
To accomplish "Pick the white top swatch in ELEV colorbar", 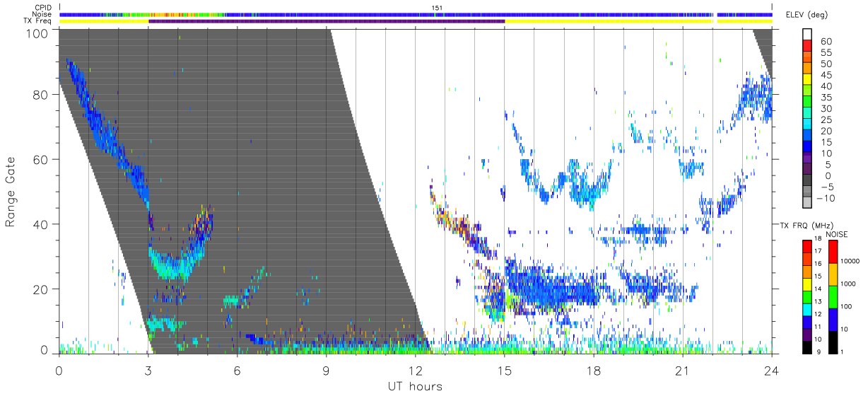I will click(x=807, y=34).
